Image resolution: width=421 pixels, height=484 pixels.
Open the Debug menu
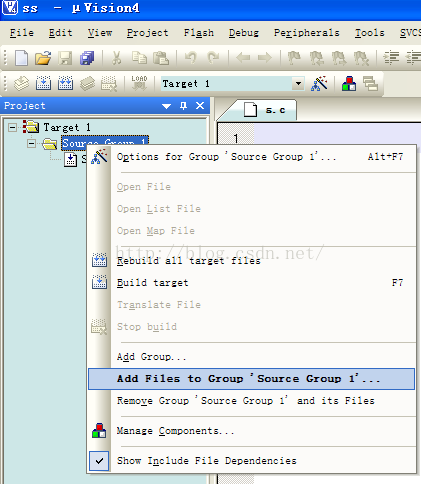tap(244, 33)
